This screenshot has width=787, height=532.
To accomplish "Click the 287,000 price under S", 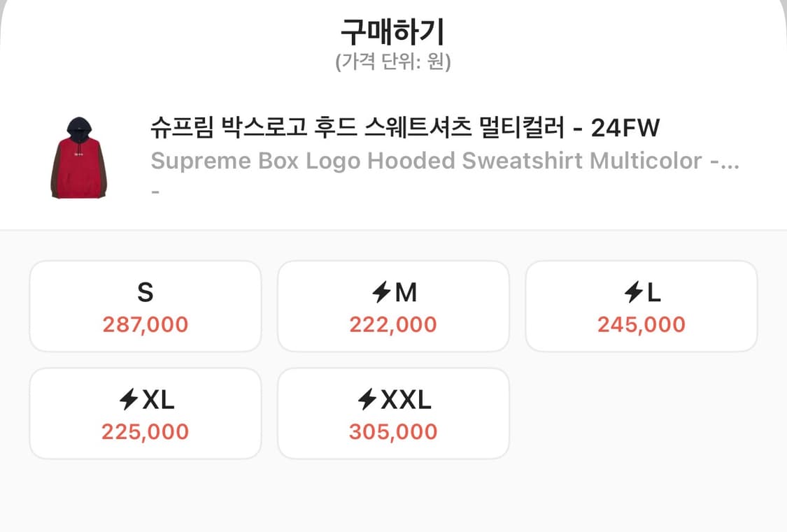I will (x=145, y=324).
